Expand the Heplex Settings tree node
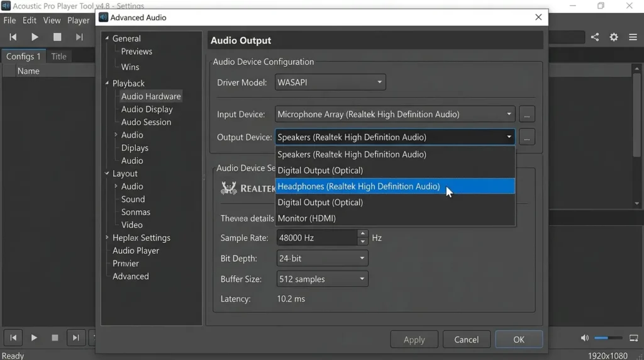 pos(107,237)
